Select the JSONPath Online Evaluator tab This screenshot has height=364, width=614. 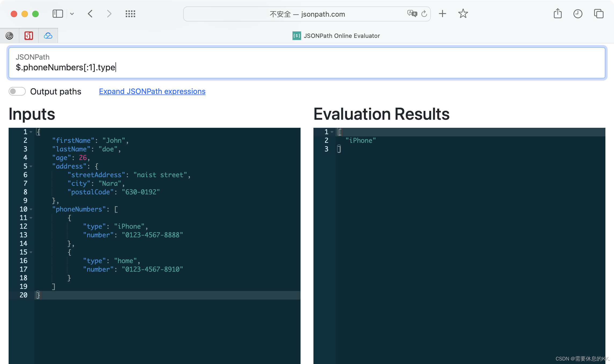(336, 36)
